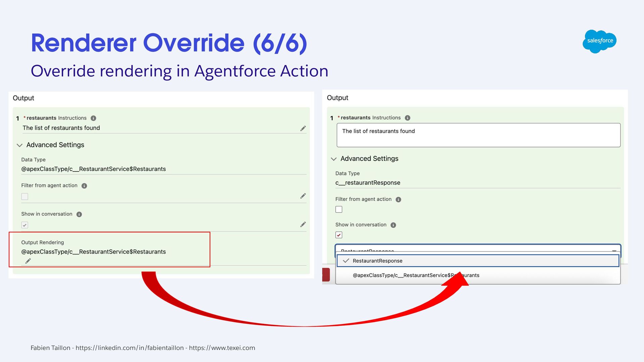The image size is (644, 362).
Task: Open info icon beside Show in conversation, right panel
Action: (393, 225)
